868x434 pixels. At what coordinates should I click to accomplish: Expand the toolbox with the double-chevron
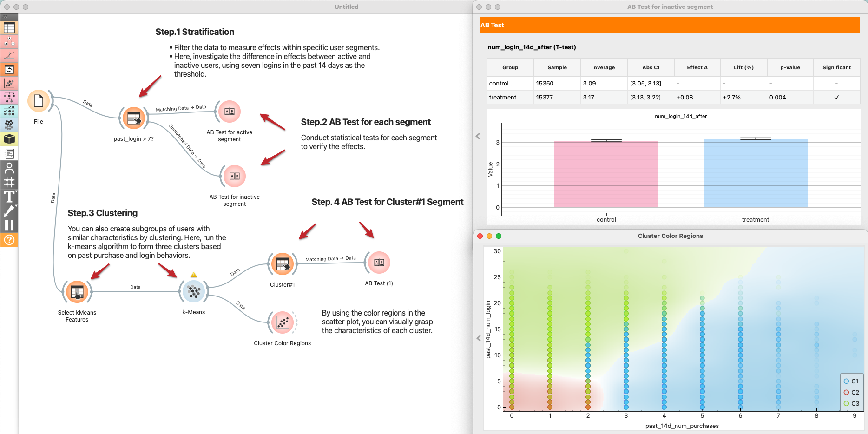[x=5, y=17]
